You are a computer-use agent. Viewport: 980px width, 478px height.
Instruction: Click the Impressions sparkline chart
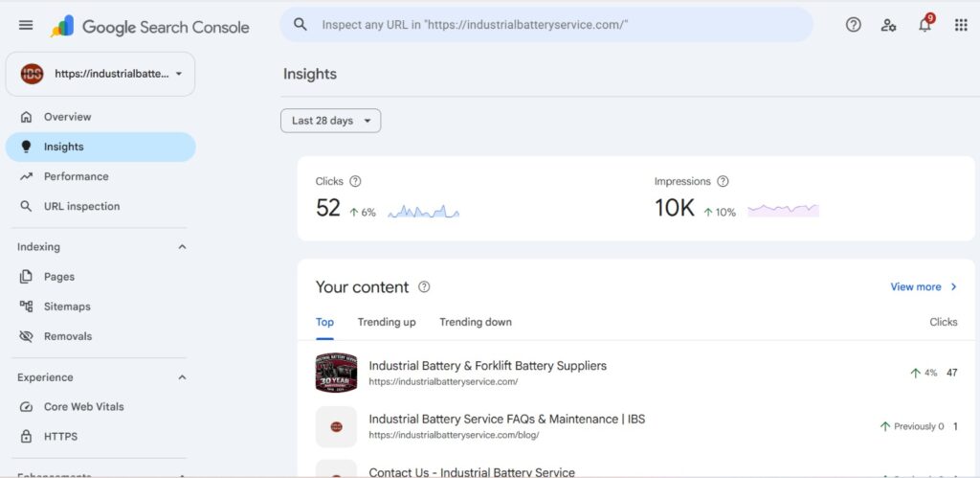pos(783,210)
